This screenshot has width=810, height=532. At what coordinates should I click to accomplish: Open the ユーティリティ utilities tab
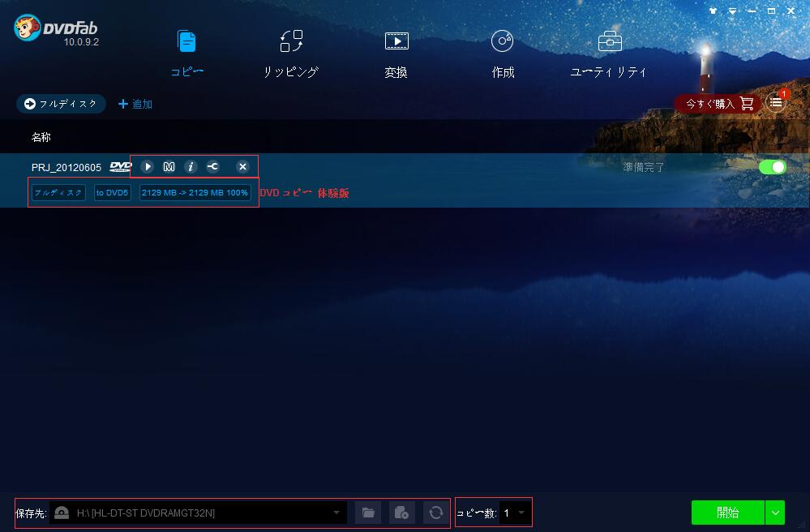pos(609,54)
